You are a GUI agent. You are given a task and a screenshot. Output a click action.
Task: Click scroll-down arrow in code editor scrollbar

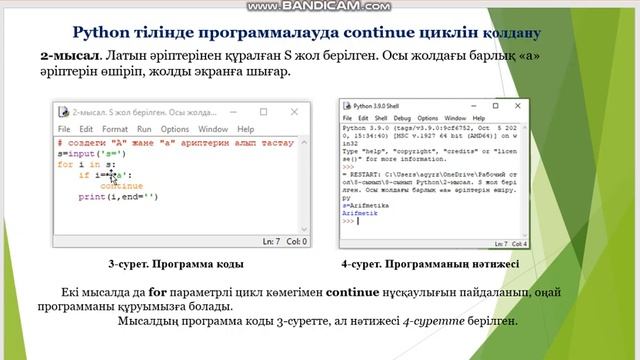304,229
